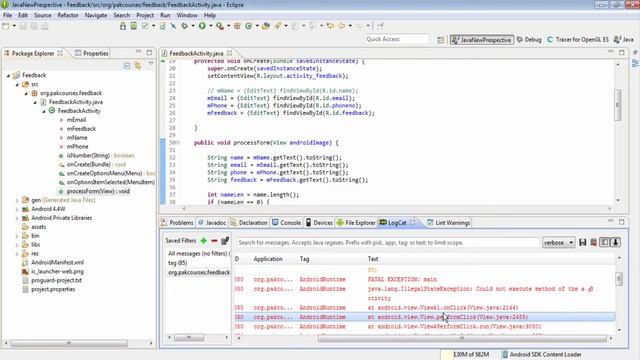Click the LogCat search messages field
Image resolution: width=640 pixels, height=360 pixels.
(x=388, y=242)
